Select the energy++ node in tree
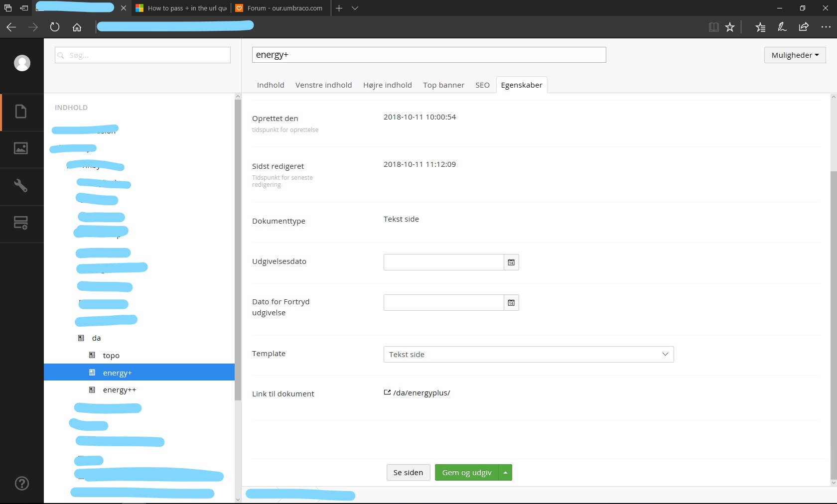Screen dimensions: 837x504 [x=120, y=390]
